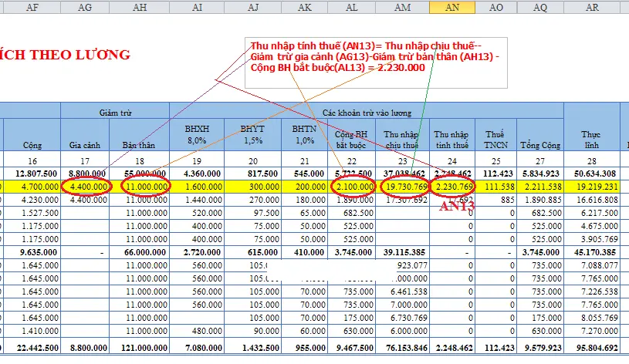Click bold cell with value 66.000.000
This screenshot has height=364, width=629.
tap(139, 252)
